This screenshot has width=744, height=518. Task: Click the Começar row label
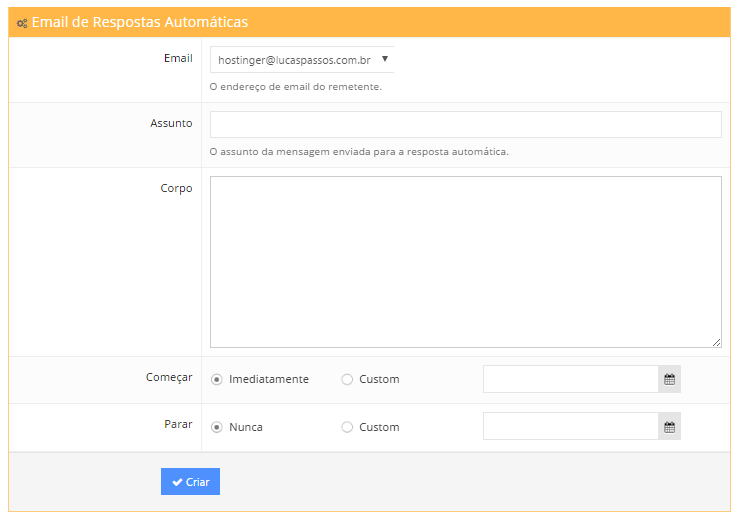169,378
